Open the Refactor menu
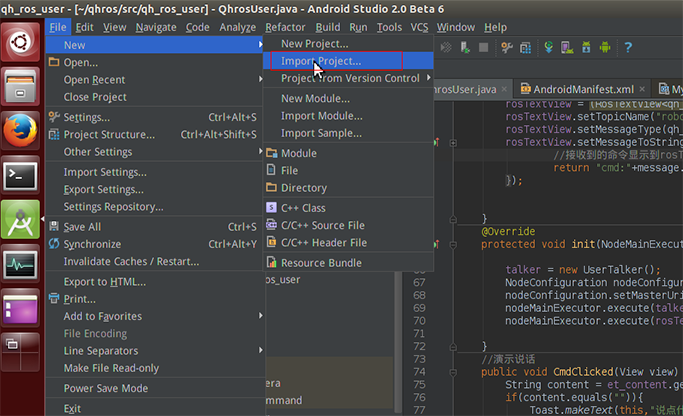The height and width of the screenshot is (416, 683). pyautogui.click(x=285, y=27)
